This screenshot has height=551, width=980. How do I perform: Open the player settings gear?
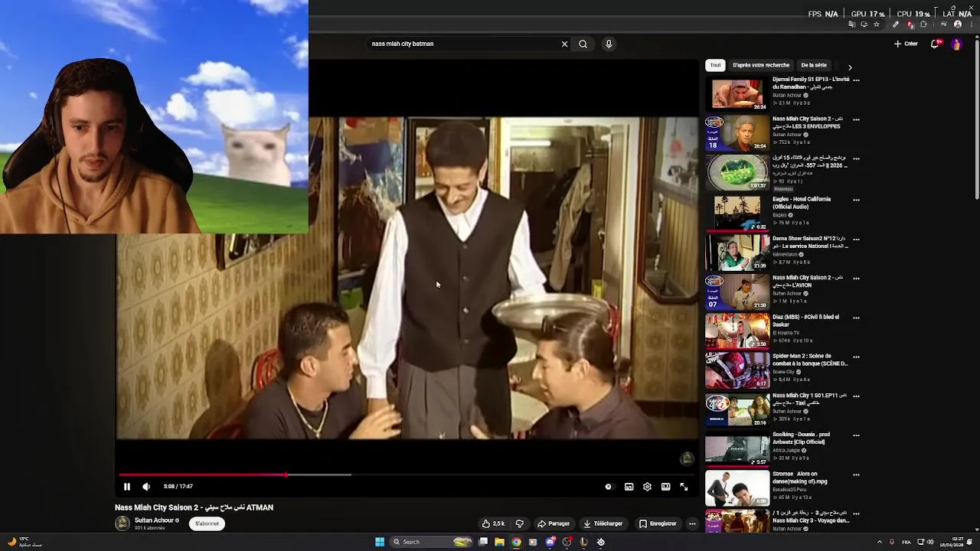pyautogui.click(x=647, y=487)
